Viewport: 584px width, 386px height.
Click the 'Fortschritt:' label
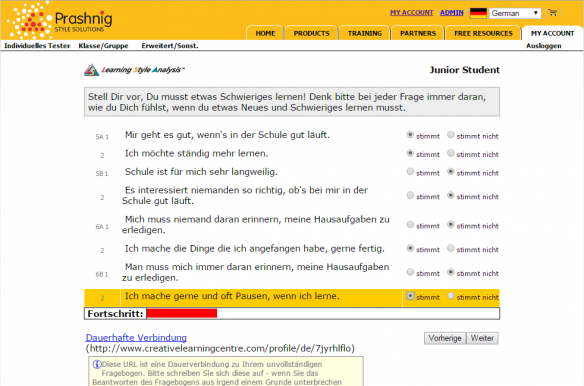[x=115, y=314]
